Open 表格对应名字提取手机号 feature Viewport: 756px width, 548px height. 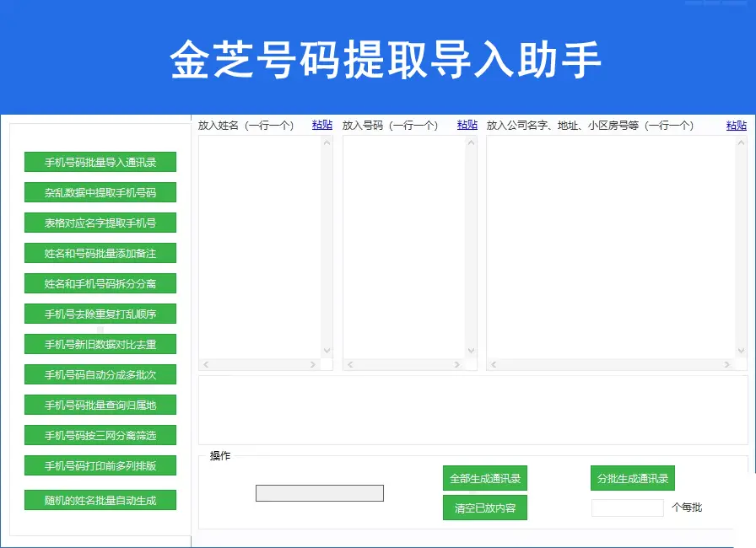pyautogui.click(x=100, y=223)
